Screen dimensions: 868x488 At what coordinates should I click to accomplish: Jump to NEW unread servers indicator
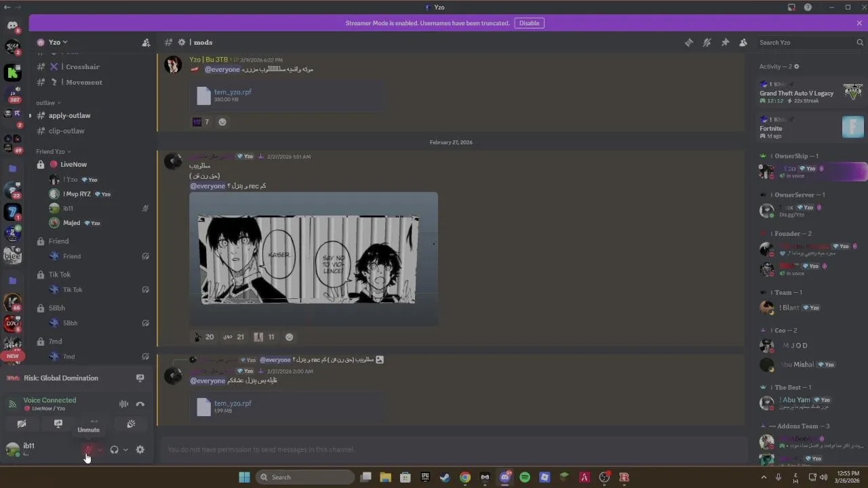[12, 356]
